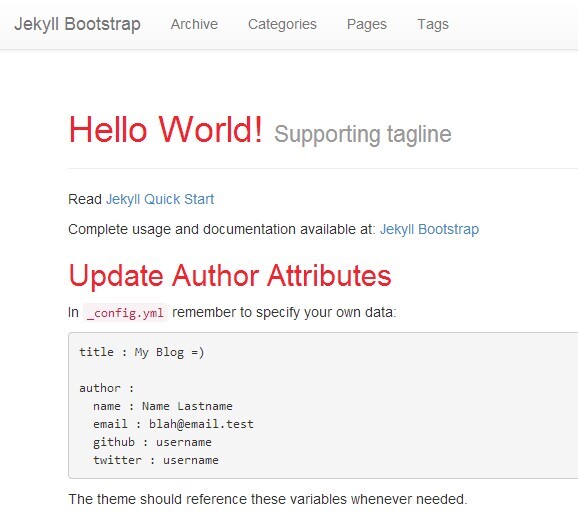Click the Jekyll Bootstrap brand in navbar

click(77, 24)
